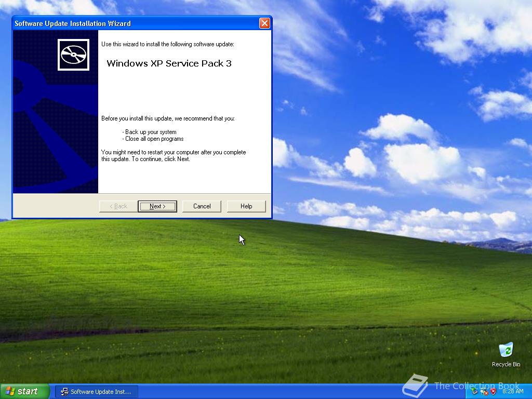The image size is (532, 399).
Task: Click the 8:28 AM taskbar clock
Action: click(513, 391)
